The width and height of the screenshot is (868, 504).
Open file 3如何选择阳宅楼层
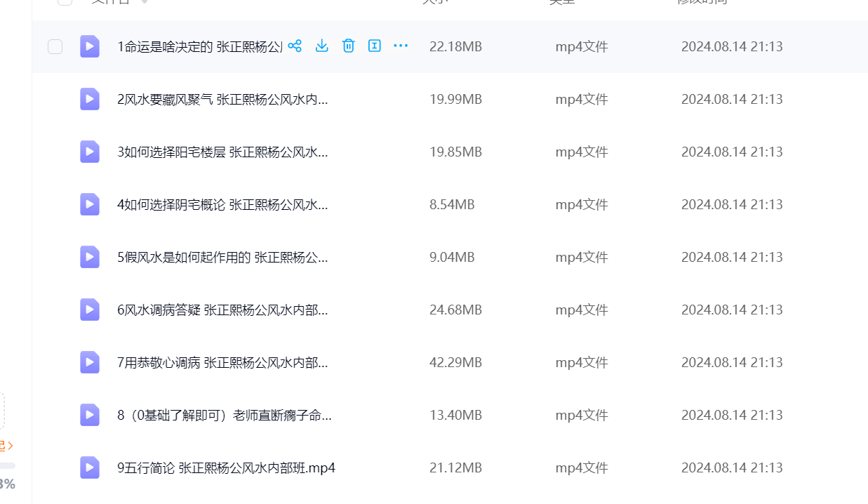[222, 152]
